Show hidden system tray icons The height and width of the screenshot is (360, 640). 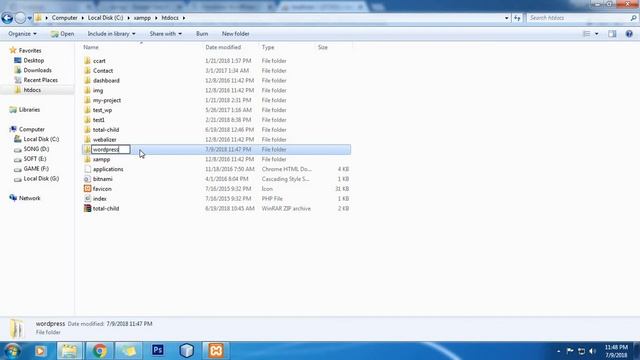558,351
